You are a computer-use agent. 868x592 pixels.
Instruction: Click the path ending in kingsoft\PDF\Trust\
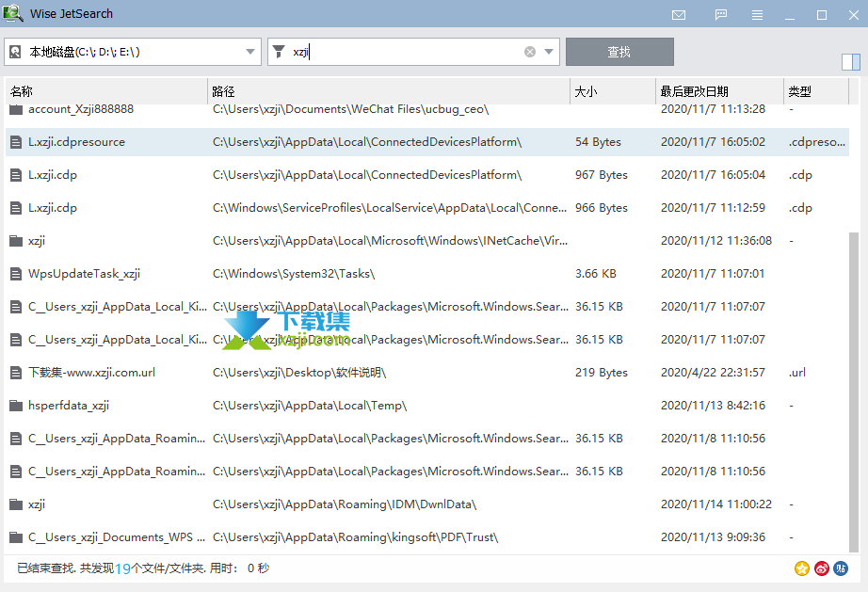tap(356, 537)
